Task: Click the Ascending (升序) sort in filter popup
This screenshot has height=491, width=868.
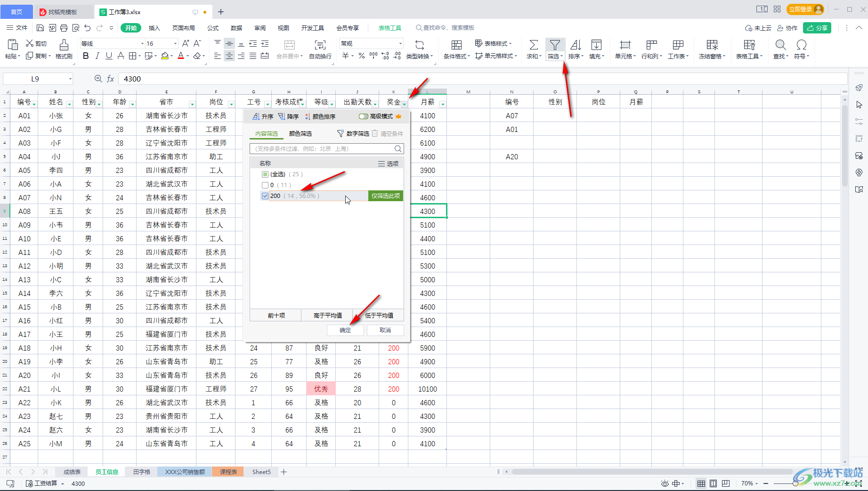Action: 263,116
